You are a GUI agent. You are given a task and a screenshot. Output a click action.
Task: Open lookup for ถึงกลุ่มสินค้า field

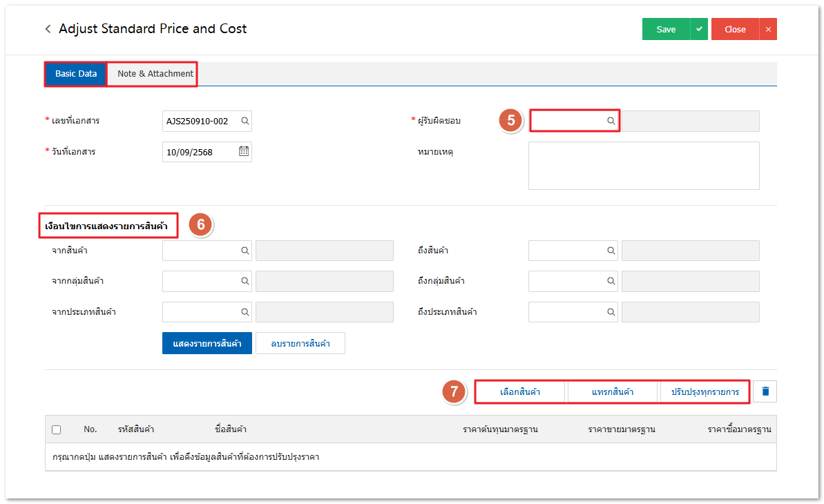coord(611,281)
